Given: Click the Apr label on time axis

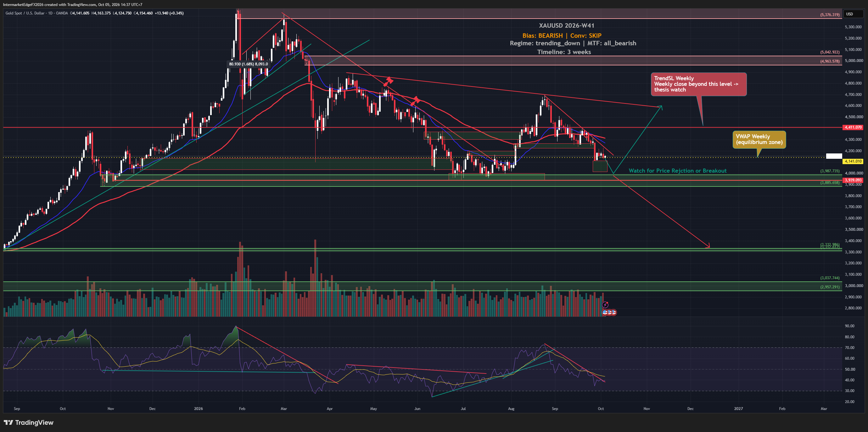Looking at the screenshot, I should click(329, 409).
